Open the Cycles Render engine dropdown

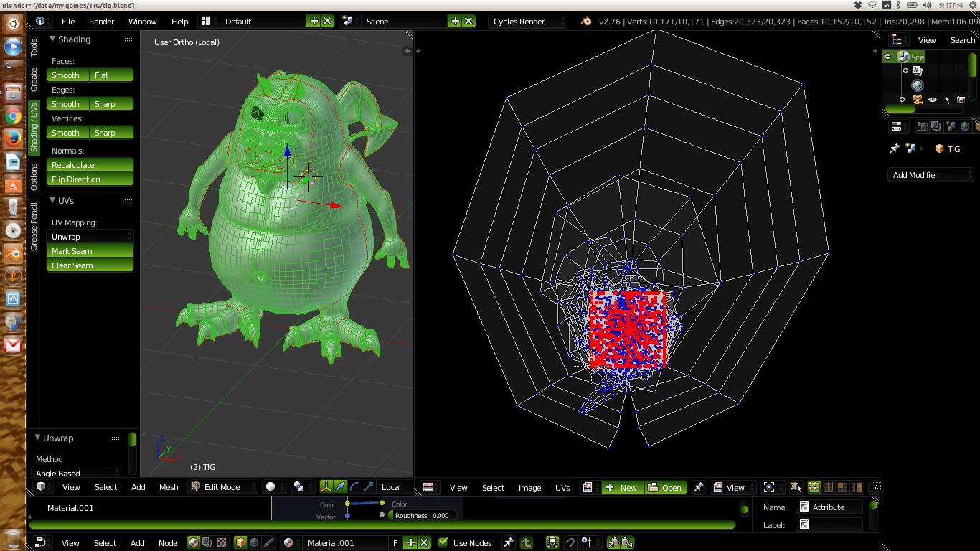tap(527, 21)
